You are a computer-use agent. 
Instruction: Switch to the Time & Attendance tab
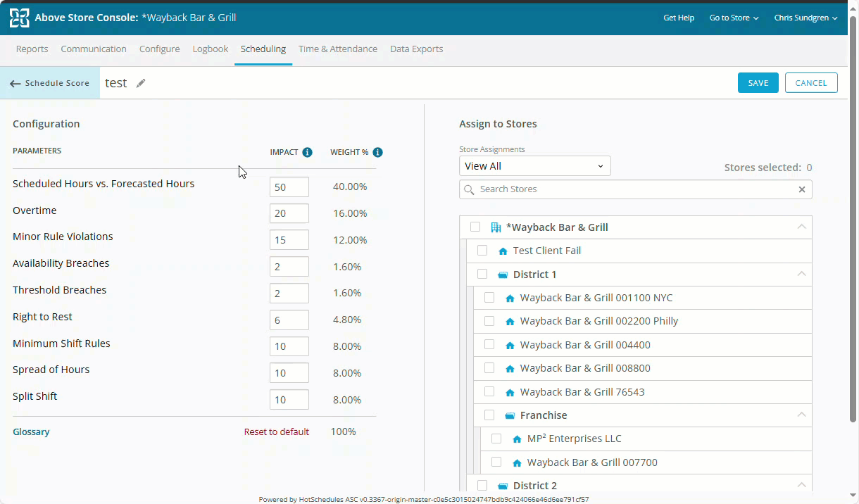337,49
